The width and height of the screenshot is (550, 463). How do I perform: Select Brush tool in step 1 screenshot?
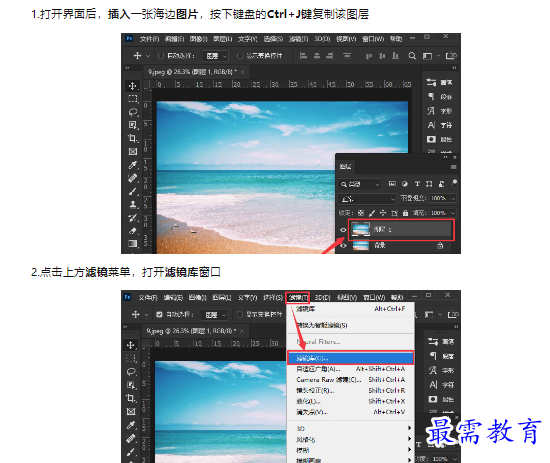[133, 191]
